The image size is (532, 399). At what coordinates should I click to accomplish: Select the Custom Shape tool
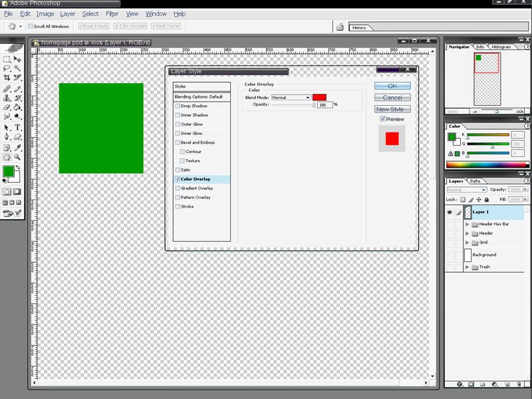17,137
